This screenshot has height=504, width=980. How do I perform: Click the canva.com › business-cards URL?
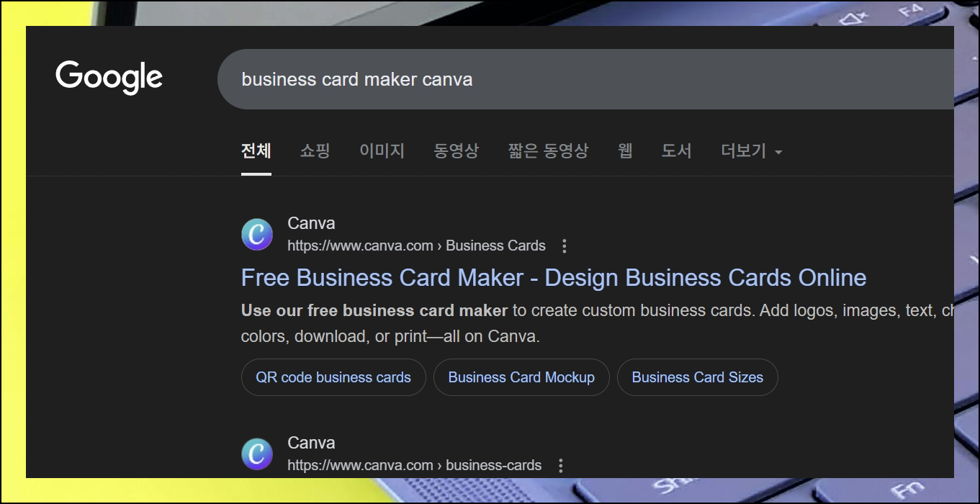click(x=414, y=465)
